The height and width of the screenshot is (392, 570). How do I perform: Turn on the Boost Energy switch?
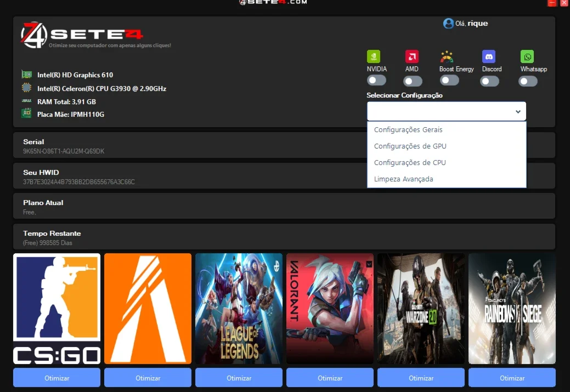click(x=449, y=80)
